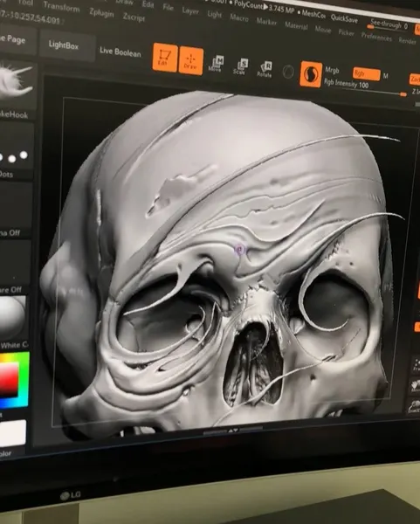Activate the Edit mode button
The width and height of the screenshot is (420, 524).
pos(164,57)
